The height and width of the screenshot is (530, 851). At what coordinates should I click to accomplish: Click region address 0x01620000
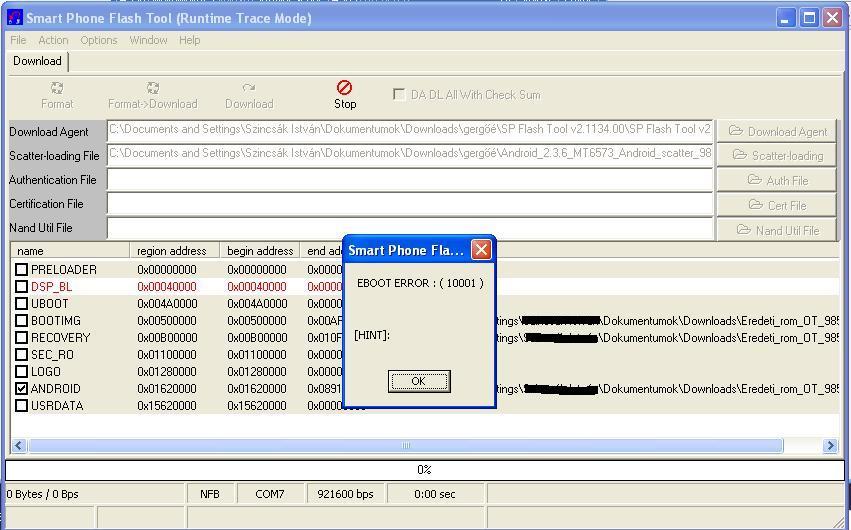click(167, 389)
